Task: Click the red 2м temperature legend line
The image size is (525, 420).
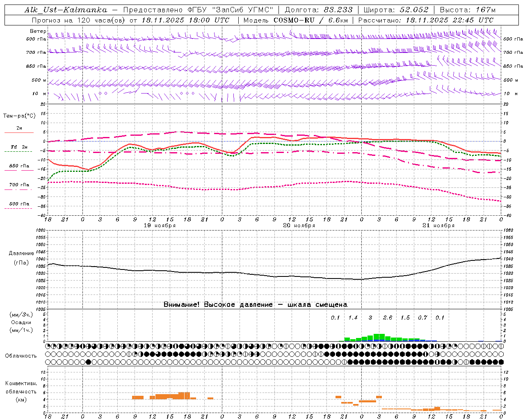Action: pos(19,132)
